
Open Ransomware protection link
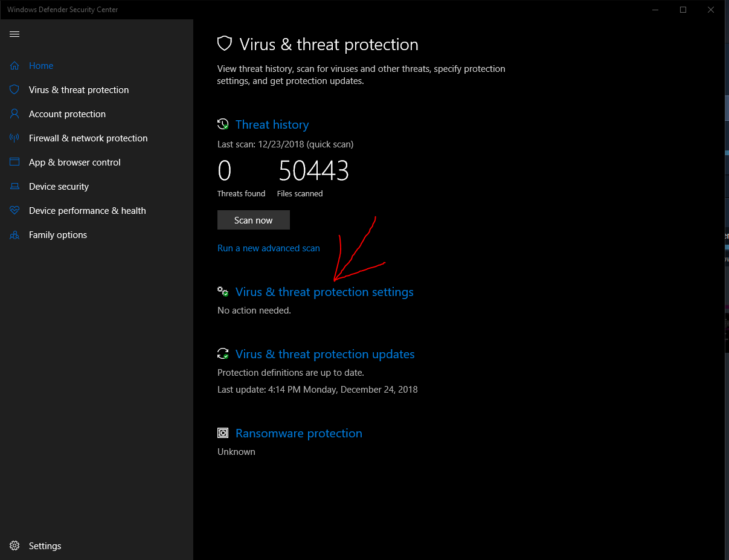pos(299,434)
